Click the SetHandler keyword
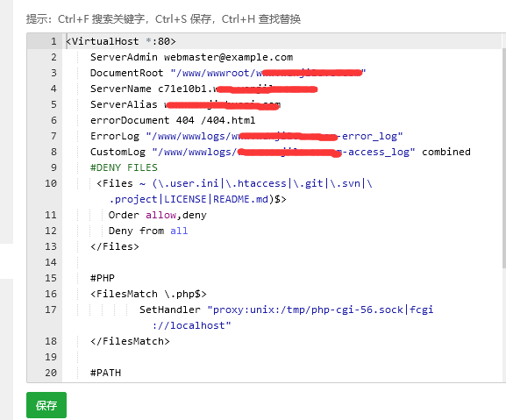 [170, 310]
